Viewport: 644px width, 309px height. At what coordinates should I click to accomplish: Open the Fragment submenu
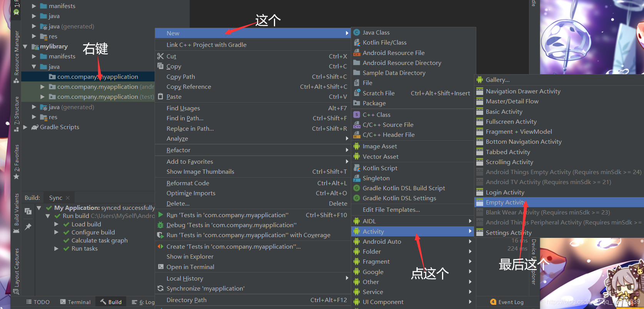click(413, 261)
